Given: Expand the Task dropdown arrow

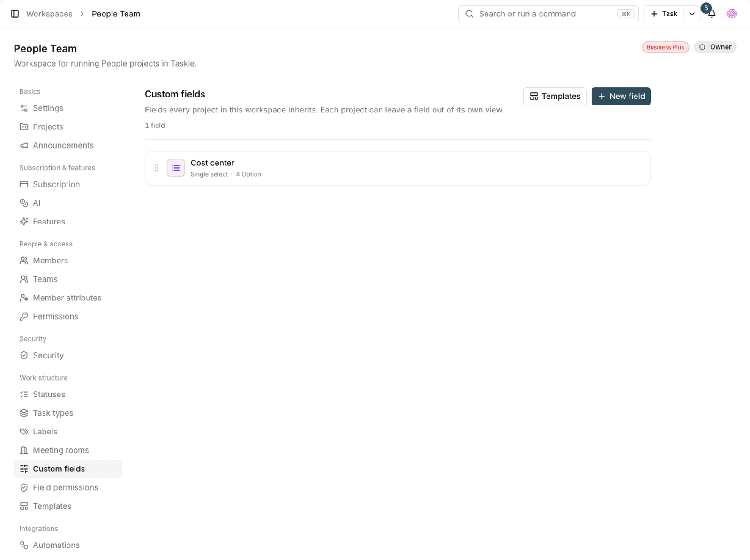Looking at the screenshot, I should point(692,14).
